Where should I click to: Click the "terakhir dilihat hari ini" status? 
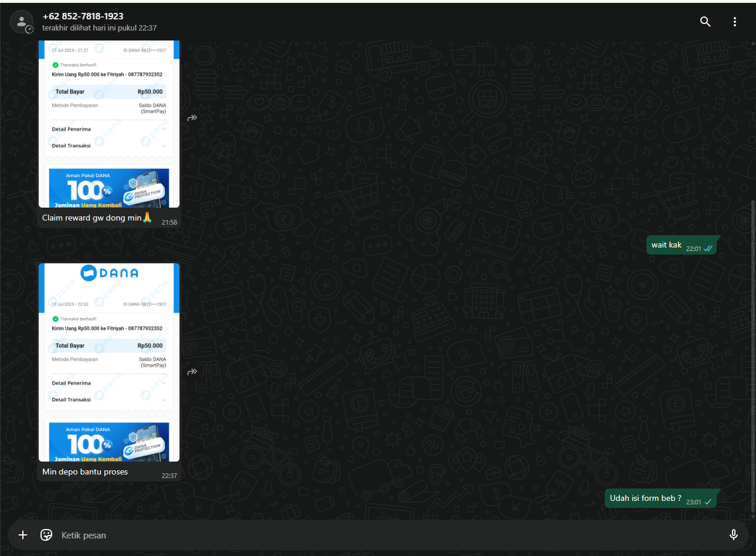[x=99, y=28]
